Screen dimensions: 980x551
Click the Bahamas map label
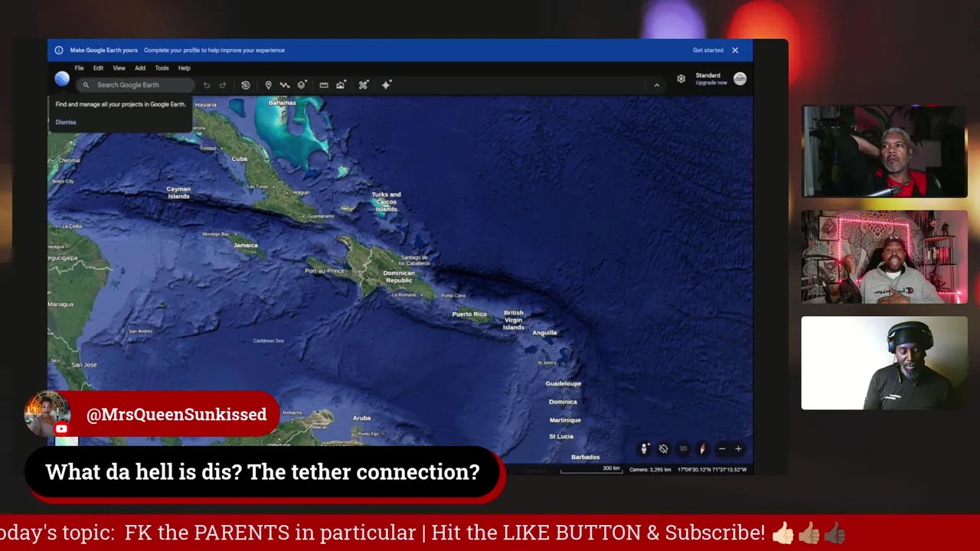(x=282, y=103)
